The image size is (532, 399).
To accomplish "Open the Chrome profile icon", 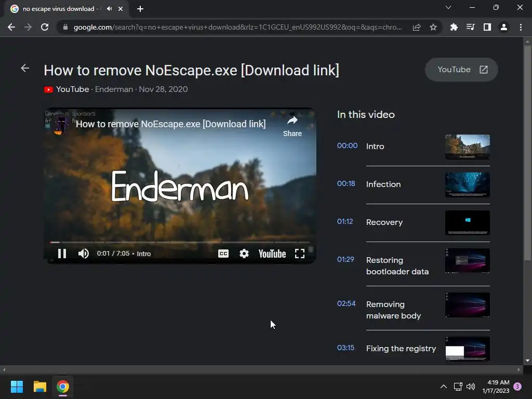I will (x=504, y=27).
